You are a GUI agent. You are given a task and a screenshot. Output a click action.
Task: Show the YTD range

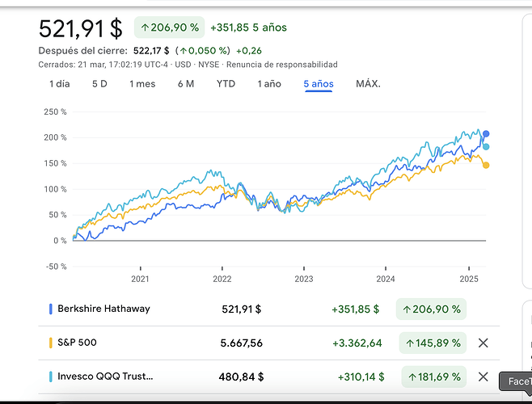226,84
